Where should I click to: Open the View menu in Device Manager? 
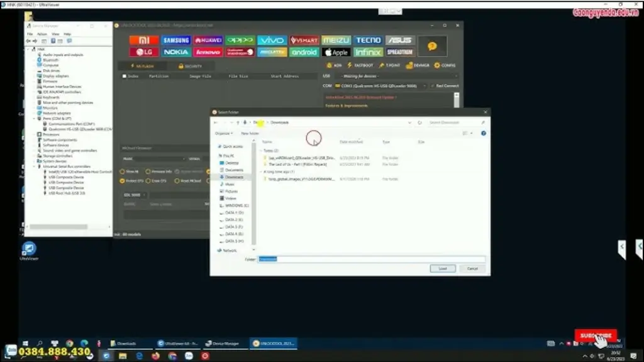(x=55, y=34)
